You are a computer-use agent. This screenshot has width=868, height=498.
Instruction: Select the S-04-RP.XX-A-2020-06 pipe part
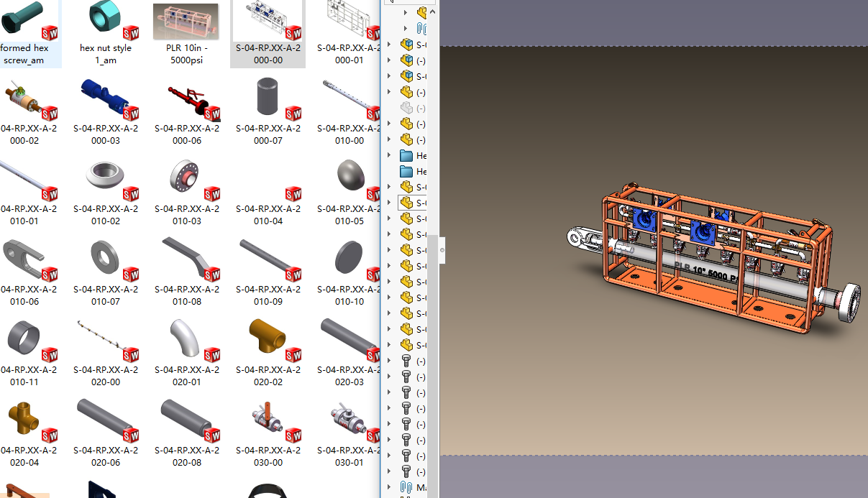click(x=106, y=434)
